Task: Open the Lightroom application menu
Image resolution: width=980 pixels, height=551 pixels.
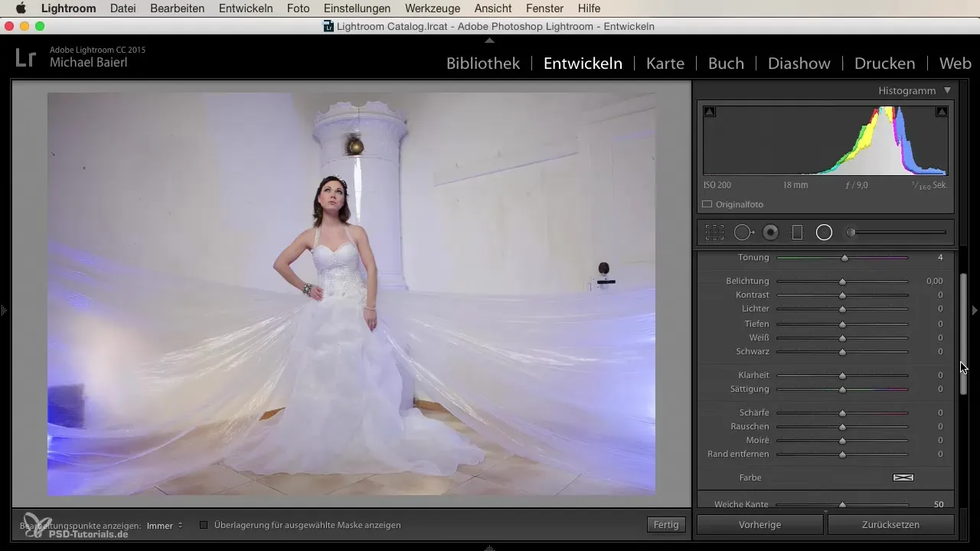Action: 68,8
